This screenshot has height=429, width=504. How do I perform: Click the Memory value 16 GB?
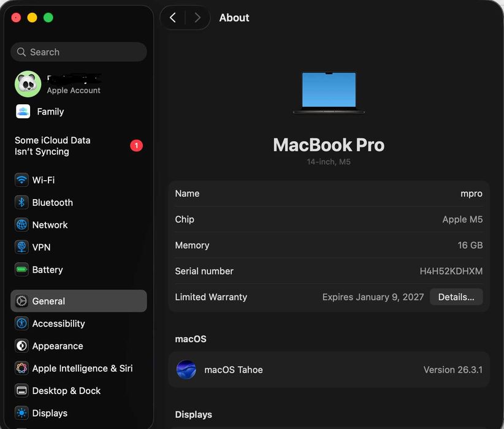pyautogui.click(x=470, y=245)
